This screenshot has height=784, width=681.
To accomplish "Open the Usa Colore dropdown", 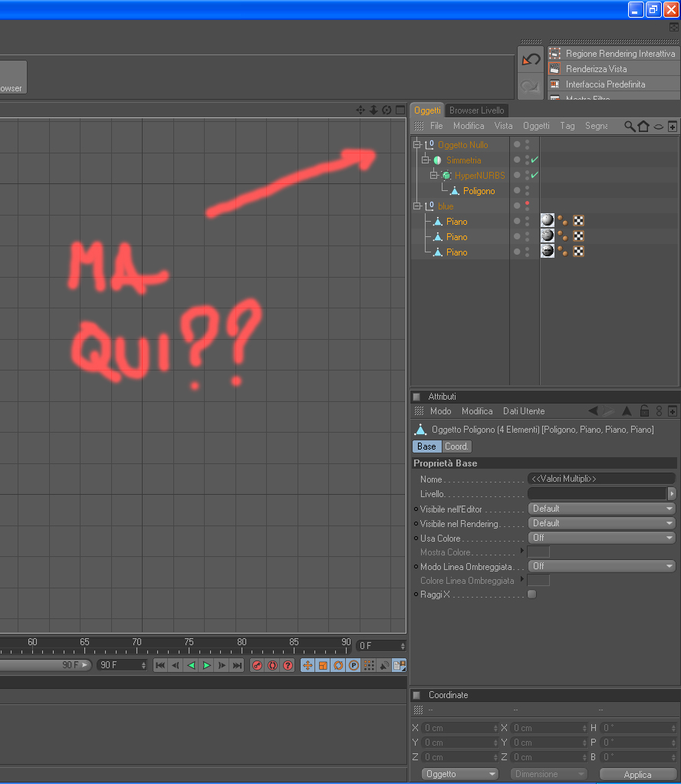I will tap(601, 538).
